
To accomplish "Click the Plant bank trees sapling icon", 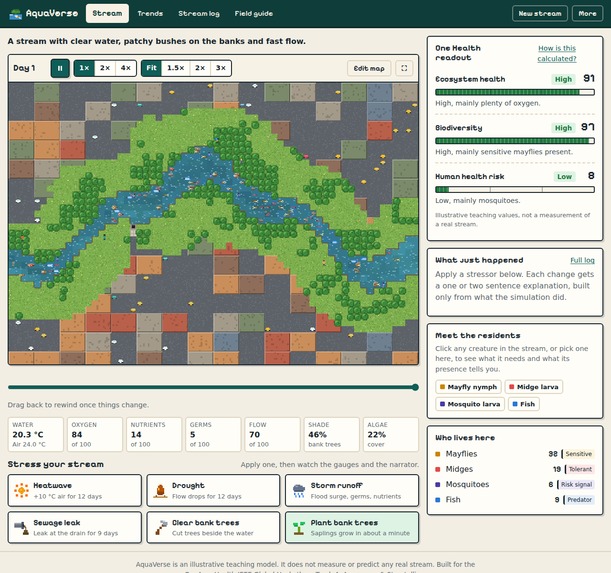I will coord(299,528).
